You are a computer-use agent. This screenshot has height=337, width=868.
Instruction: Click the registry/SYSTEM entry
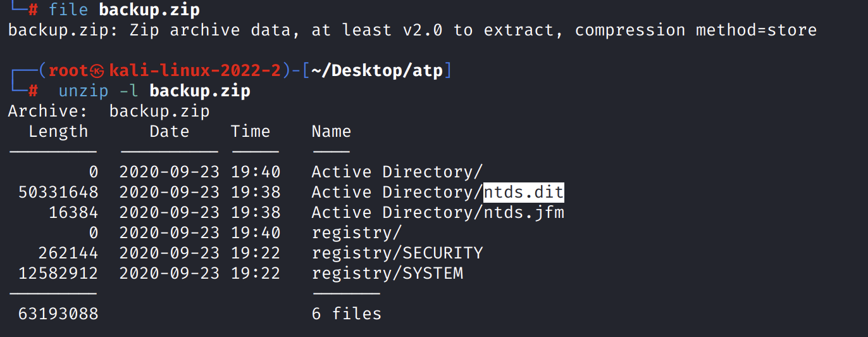pyautogui.click(x=387, y=273)
